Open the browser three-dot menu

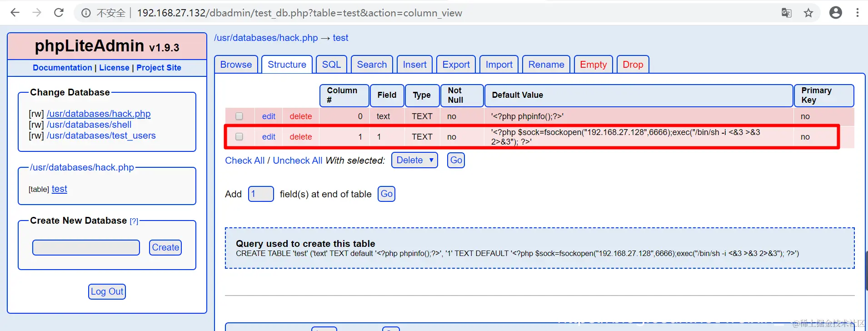tap(857, 13)
